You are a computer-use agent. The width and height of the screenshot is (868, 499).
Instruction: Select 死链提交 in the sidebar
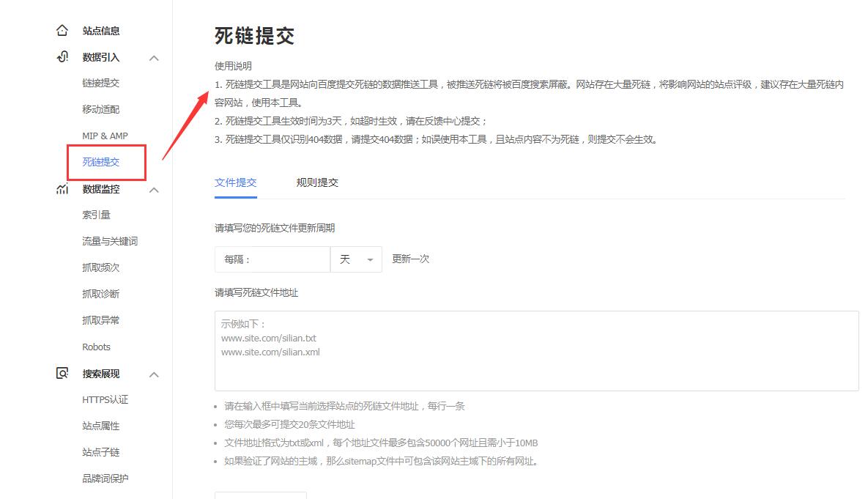(101, 162)
